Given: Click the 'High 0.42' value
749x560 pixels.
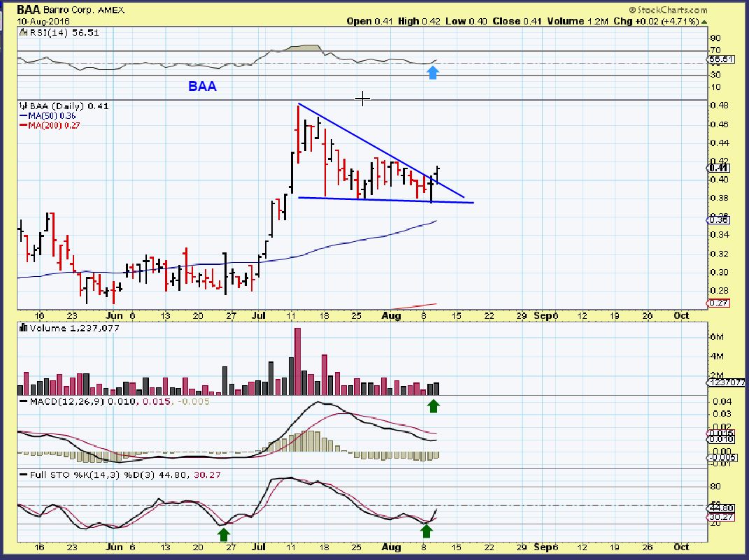Looking at the screenshot, I should (x=418, y=22).
